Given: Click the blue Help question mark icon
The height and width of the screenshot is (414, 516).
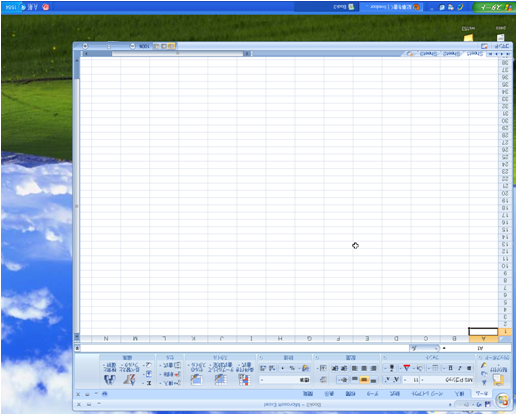Looking at the screenshot, I should point(105,394).
